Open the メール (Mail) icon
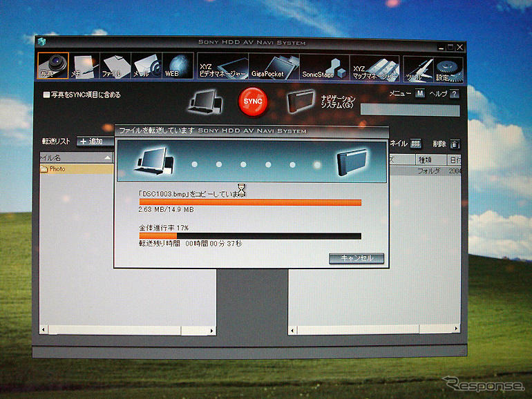This screenshot has width=532, height=399. click(146, 66)
